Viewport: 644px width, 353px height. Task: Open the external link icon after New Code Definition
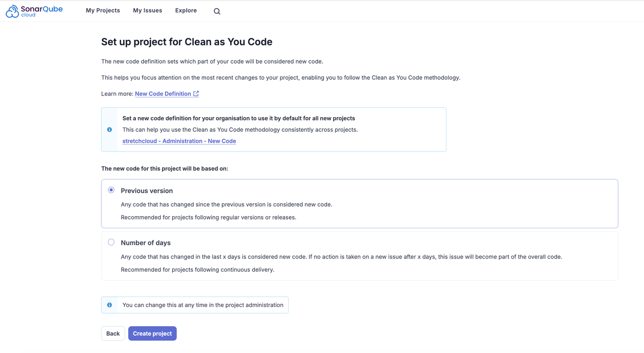tap(196, 93)
